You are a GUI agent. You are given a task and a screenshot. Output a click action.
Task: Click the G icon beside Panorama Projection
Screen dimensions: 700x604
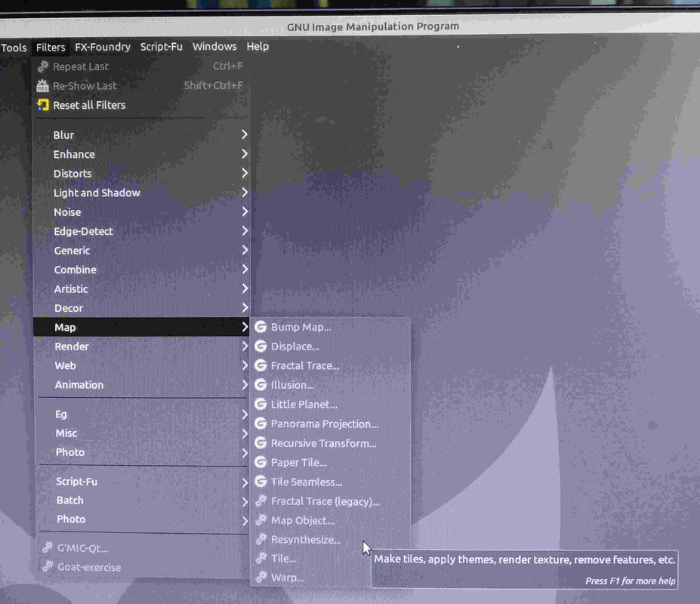[261, 424]
